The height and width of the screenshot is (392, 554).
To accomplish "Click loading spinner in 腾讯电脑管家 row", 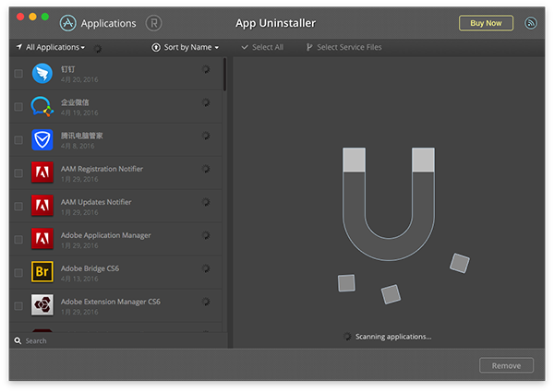I will click(x=206, y=136).
